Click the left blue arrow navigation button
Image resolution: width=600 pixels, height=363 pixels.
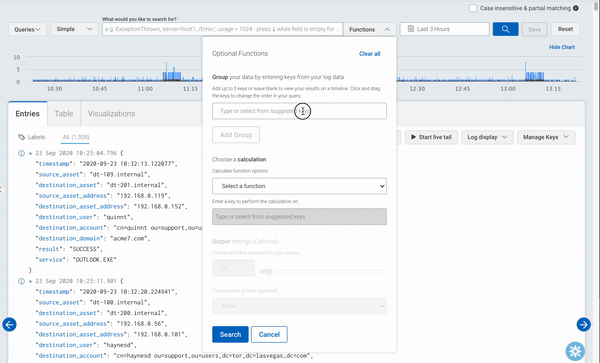click(x=10, y=324)
